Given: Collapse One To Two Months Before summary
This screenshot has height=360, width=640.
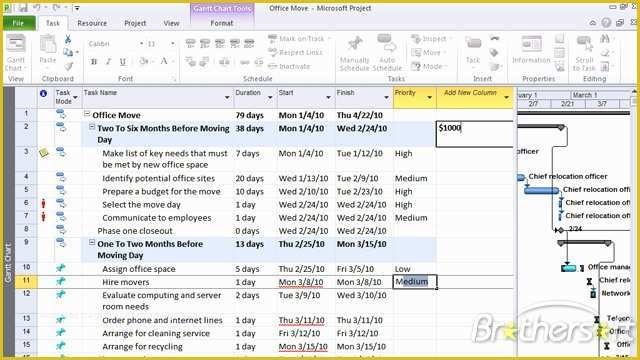Looking at the screenshot, I should (x=92, y=242).
